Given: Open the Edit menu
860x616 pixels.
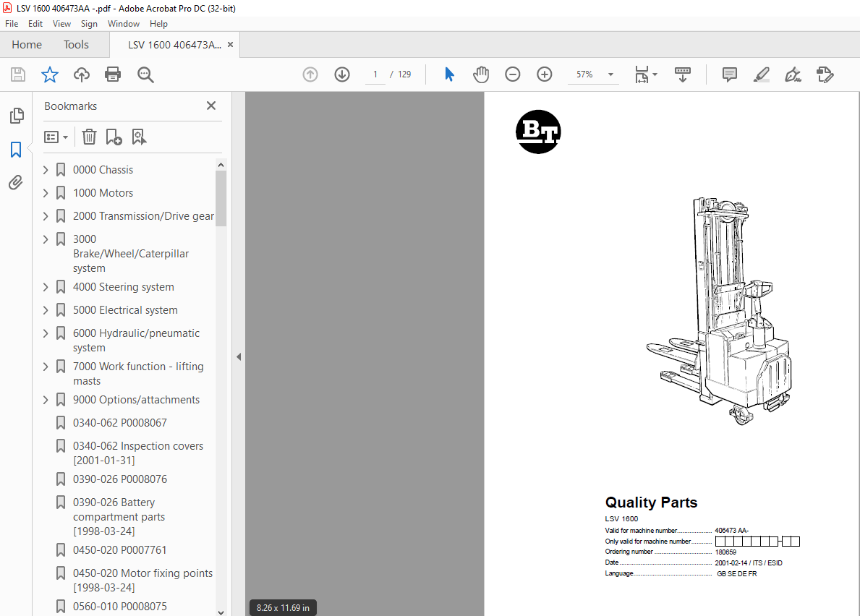Looking at the screenshot, I should tap(35, 24).
